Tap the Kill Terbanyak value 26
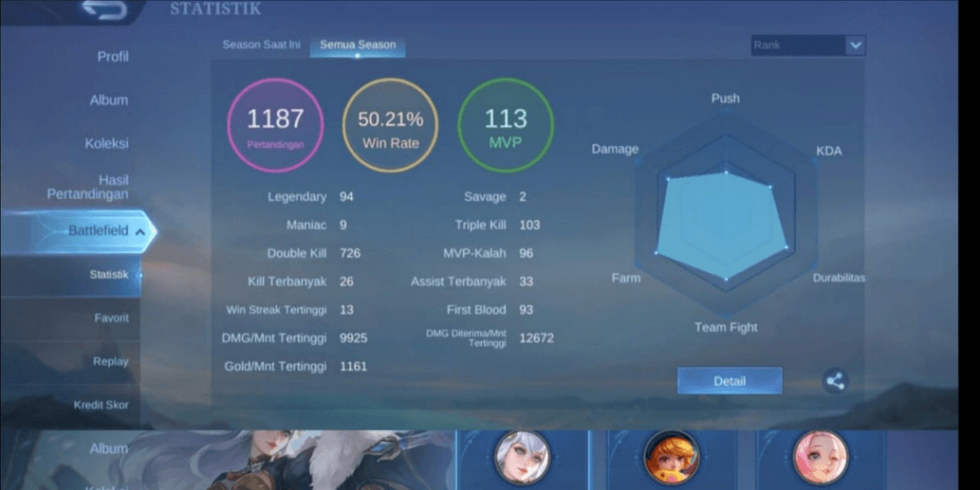 coord(346,282)
